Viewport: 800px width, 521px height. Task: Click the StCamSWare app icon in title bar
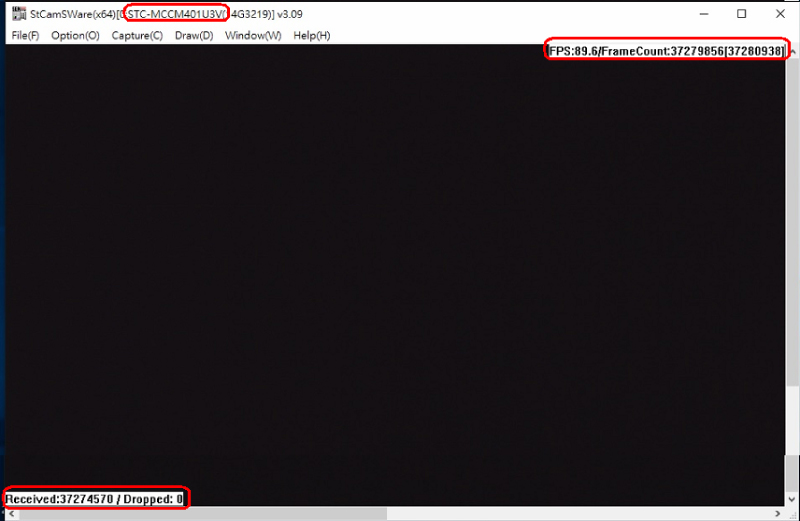pos(17,14)
